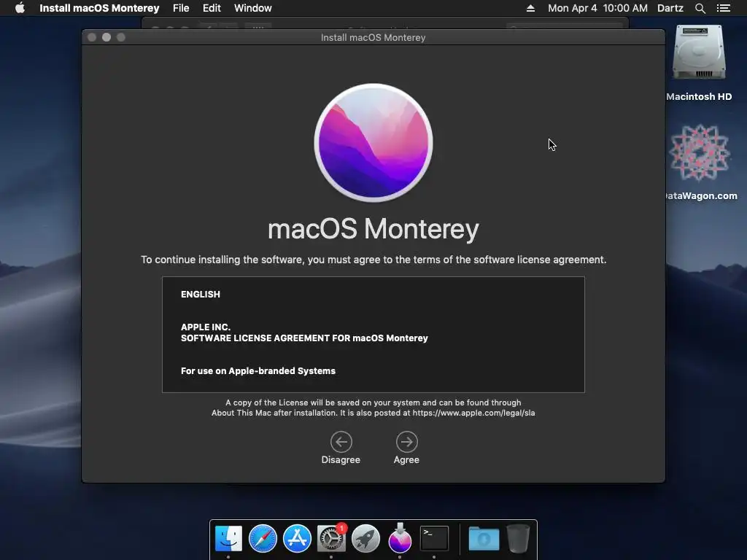Open the Dartz user menu
Image resolution: width=747 pixels, height=560 pixels.
[x=670, y=8]
